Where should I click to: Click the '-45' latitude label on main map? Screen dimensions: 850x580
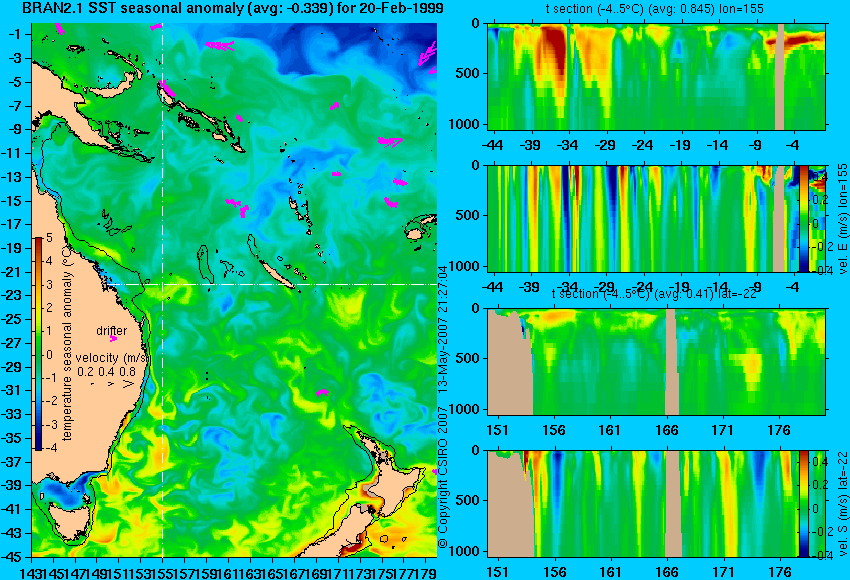tap(13, 556)
